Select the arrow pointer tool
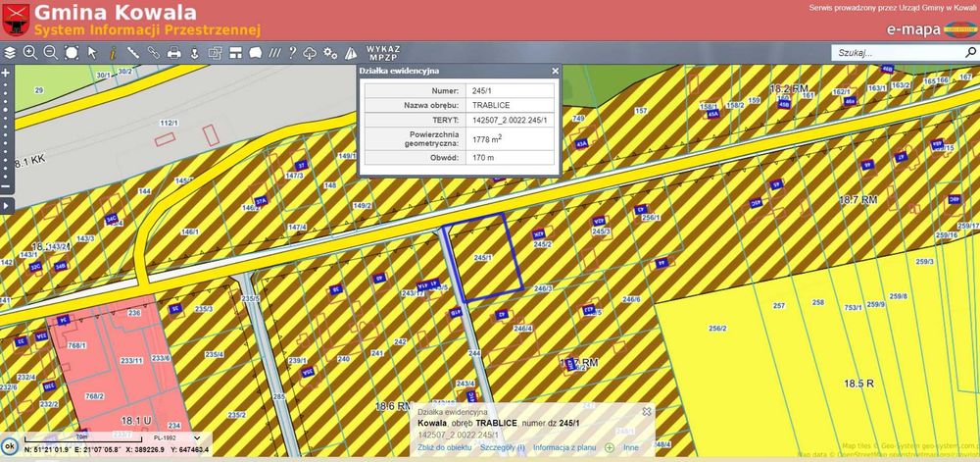The height and width of the screenshot is (462, 980). tap(92, 53)
